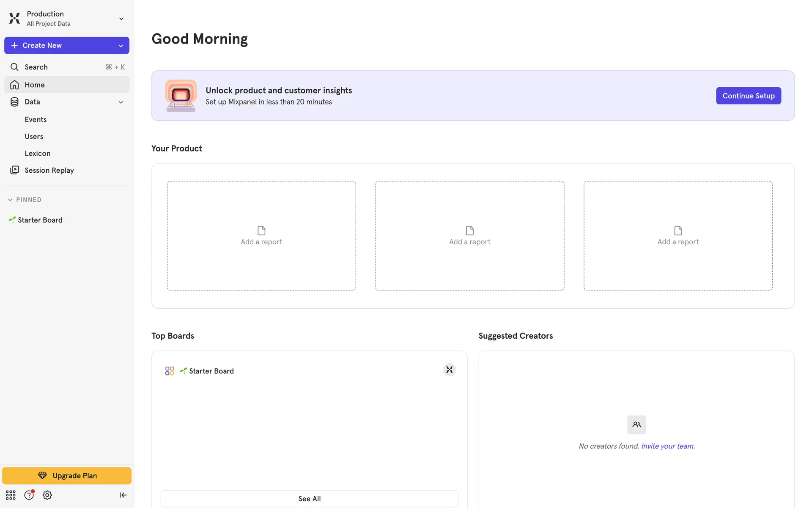This screenshot has width=812, height=508.
Task: Click the Upgrade Plan button
Action: [67, 475]
